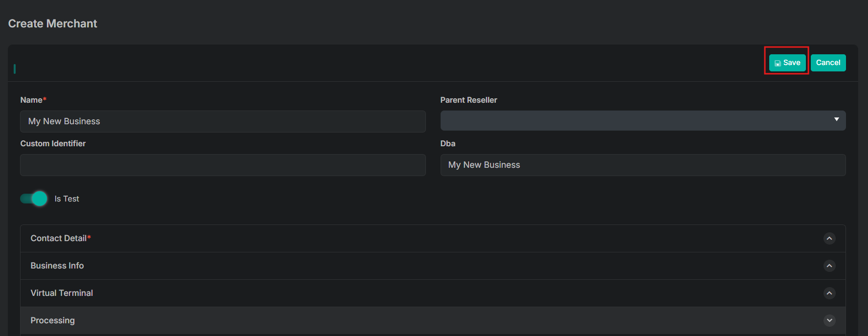Expand the Contact Detail section header
The image size is (868, 336).
[433, 239]
